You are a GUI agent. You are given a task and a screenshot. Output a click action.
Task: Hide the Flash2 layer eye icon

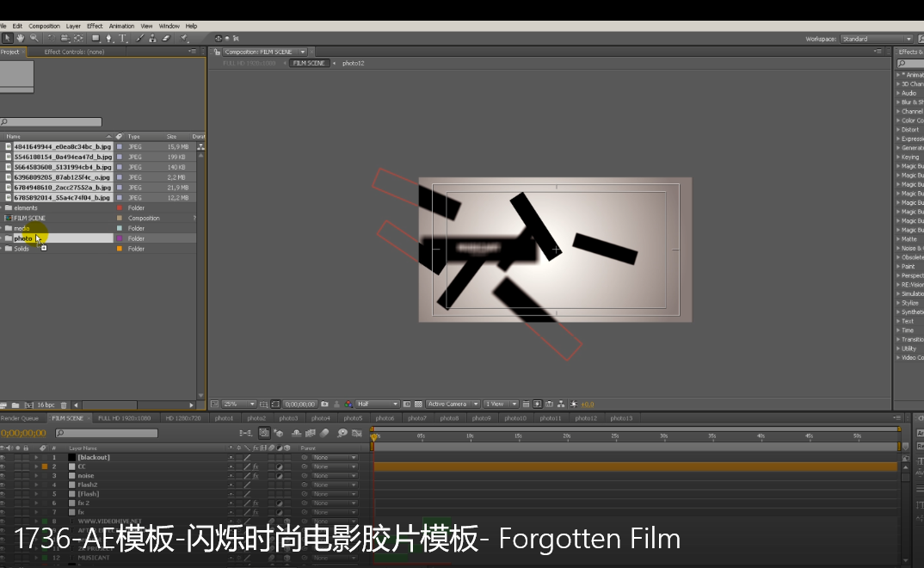3,485
